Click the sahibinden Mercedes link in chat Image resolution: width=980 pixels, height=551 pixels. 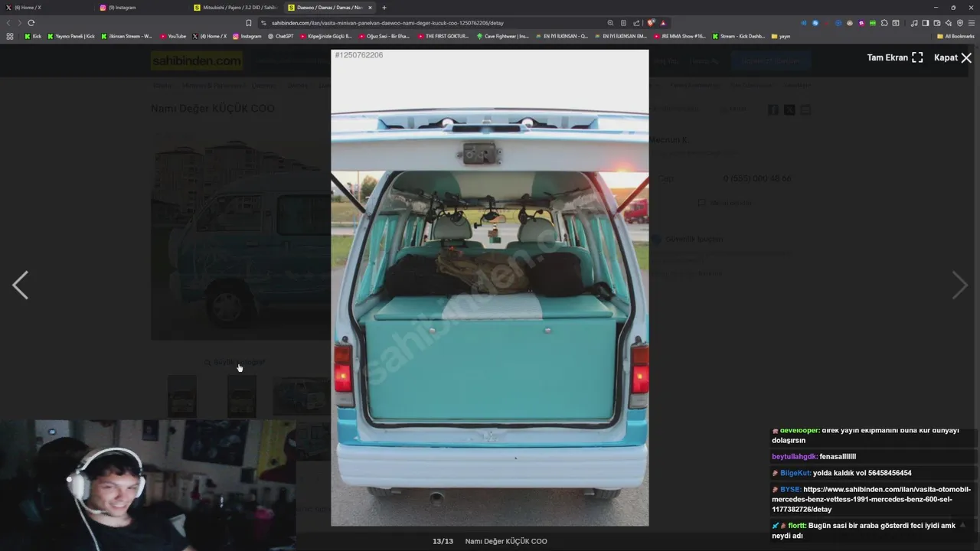pyautogui.click(x=871, y=499)
